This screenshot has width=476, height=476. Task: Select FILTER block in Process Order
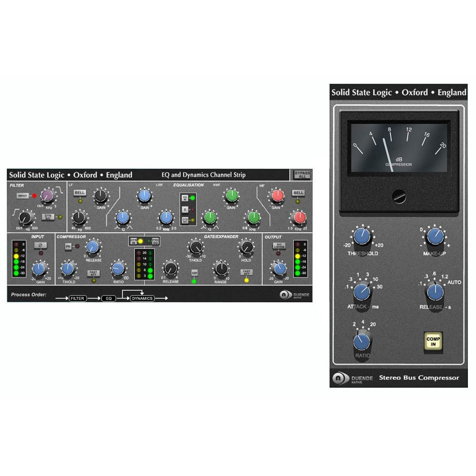78,298
